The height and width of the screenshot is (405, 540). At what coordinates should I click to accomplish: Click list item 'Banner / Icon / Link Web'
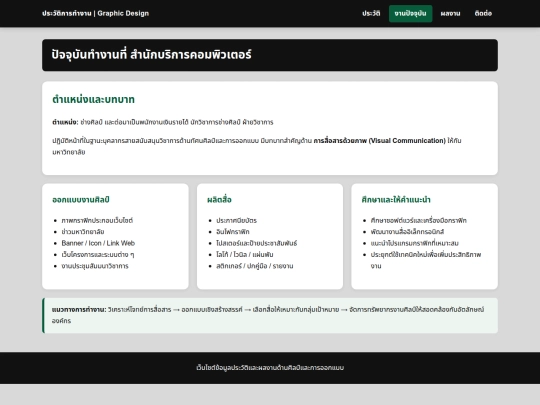point(98,243)
